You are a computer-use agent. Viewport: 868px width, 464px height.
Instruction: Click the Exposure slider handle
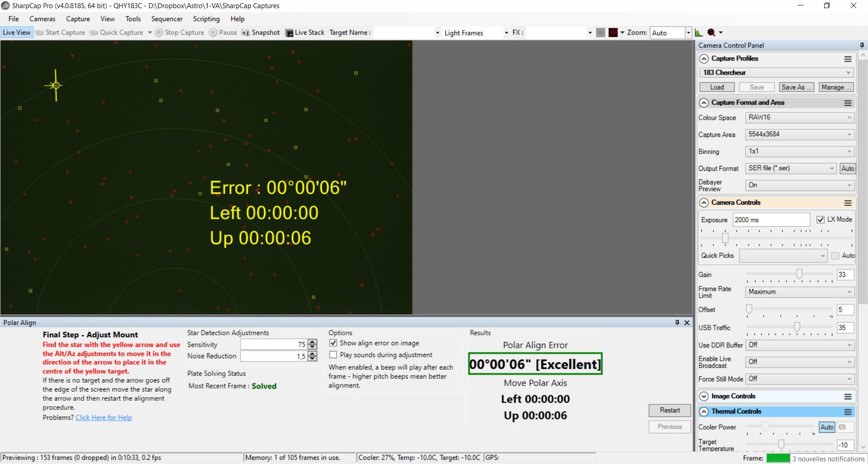tap(725, 238)
